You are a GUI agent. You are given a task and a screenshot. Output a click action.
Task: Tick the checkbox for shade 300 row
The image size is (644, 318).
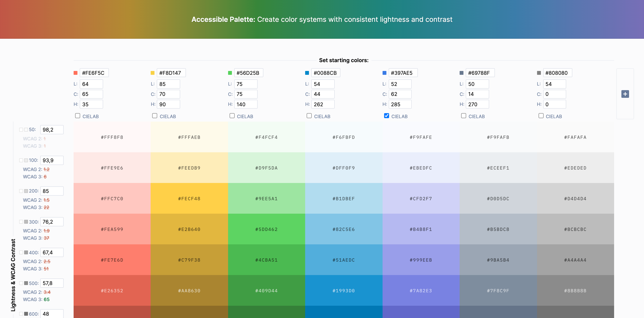point(21,222)
